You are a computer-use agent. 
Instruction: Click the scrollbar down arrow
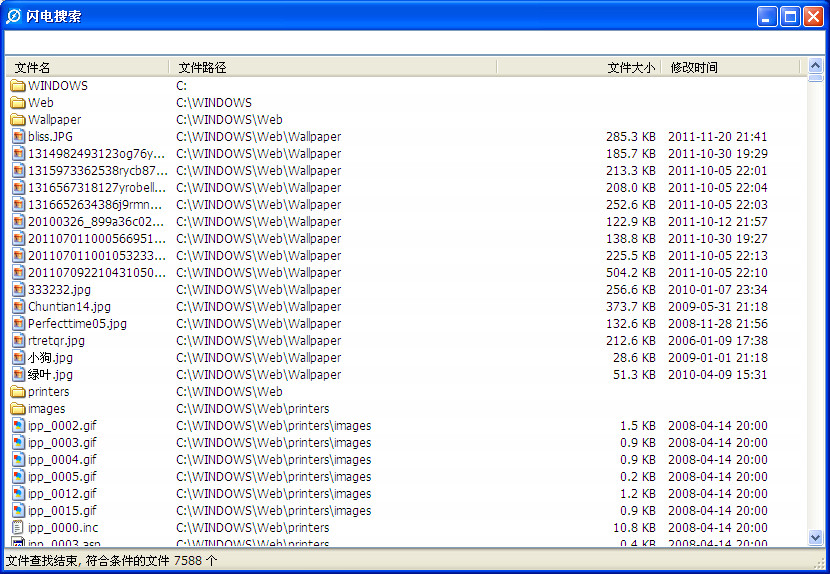[x=816, y=538]
